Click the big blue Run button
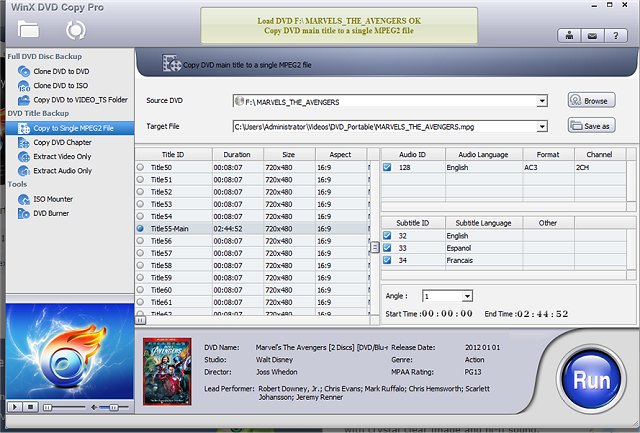This screenshot has width=640, height=433. point(595,383)
